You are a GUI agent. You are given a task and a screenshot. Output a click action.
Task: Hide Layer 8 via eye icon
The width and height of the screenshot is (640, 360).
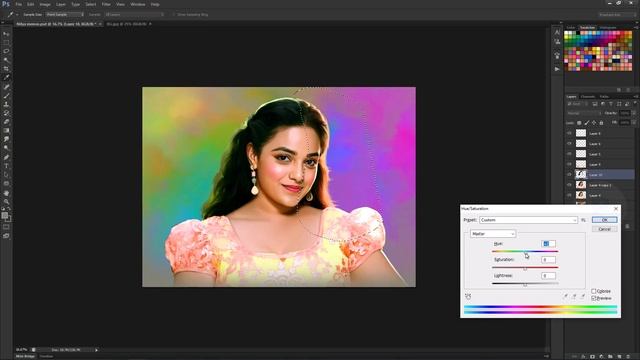tap(569, 133)
